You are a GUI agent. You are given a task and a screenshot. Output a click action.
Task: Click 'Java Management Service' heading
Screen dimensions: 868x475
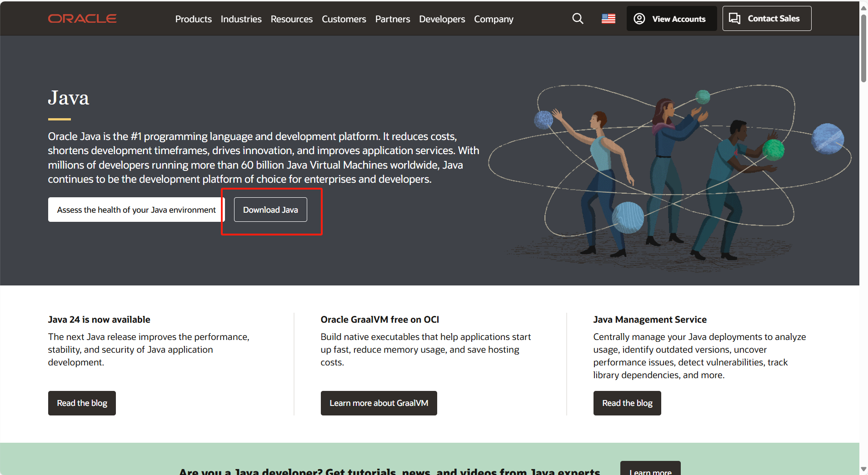click(650, 320)
